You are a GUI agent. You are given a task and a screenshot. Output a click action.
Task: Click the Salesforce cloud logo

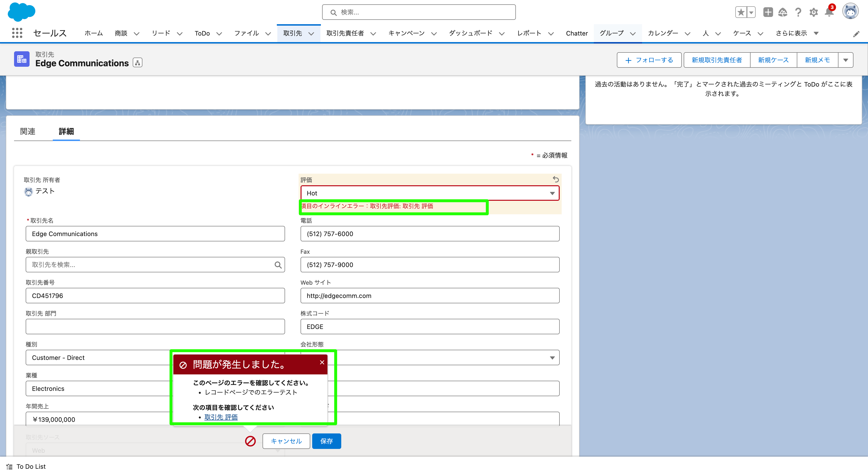[x=21, y=12]
